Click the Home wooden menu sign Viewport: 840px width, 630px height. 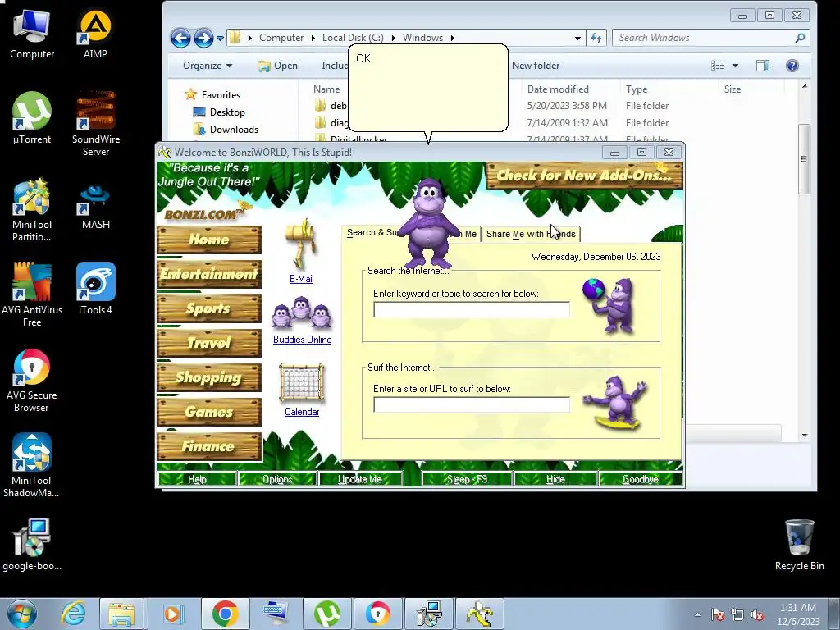209,240
